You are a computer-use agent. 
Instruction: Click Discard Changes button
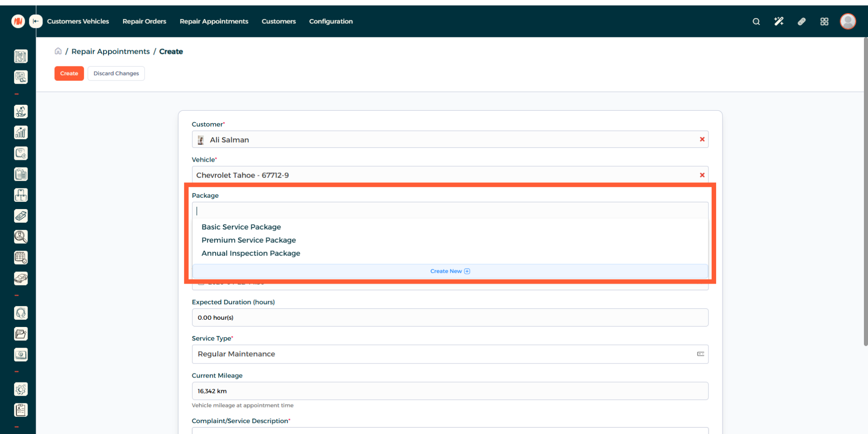[116, 74]
